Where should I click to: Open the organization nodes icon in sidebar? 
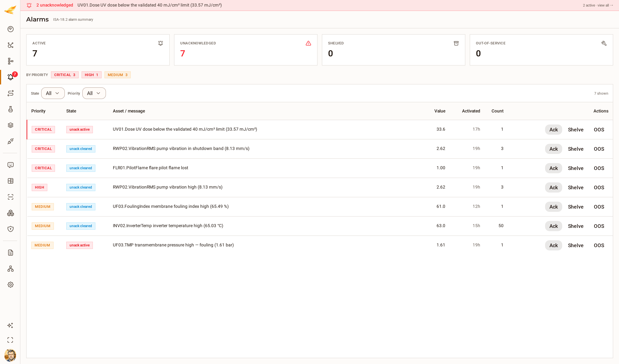[x=10, y=268]
